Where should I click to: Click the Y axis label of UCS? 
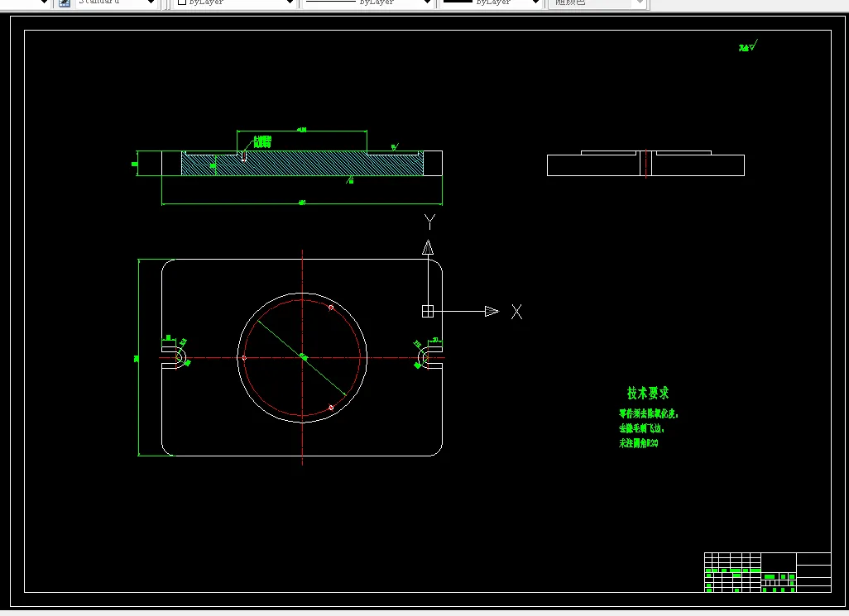tap(429, 222)
